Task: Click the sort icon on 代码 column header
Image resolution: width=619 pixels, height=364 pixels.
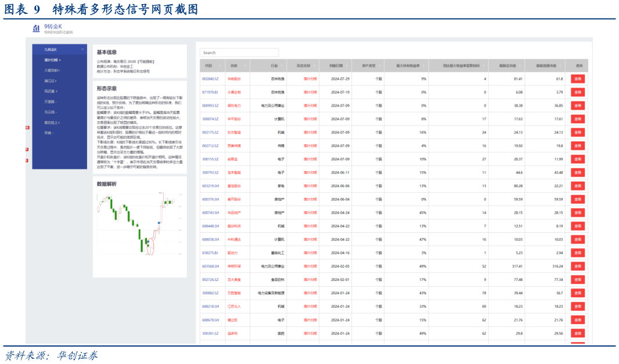Action: [219, 66]
